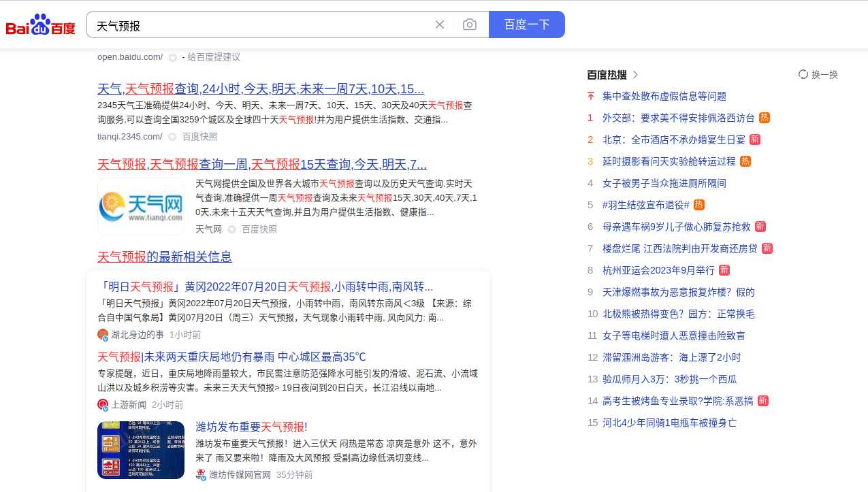
Task: Open camera image search icon
Action: click(x=470, y=24)
